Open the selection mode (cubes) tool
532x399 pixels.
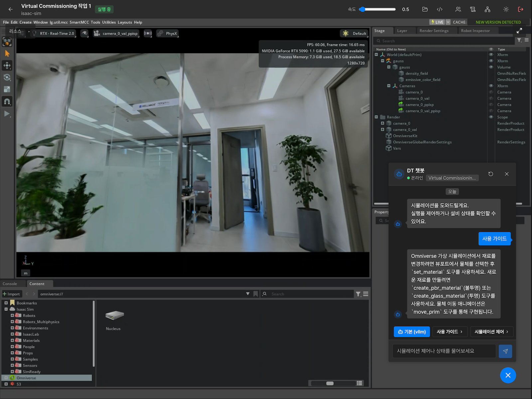click(7, 42)
